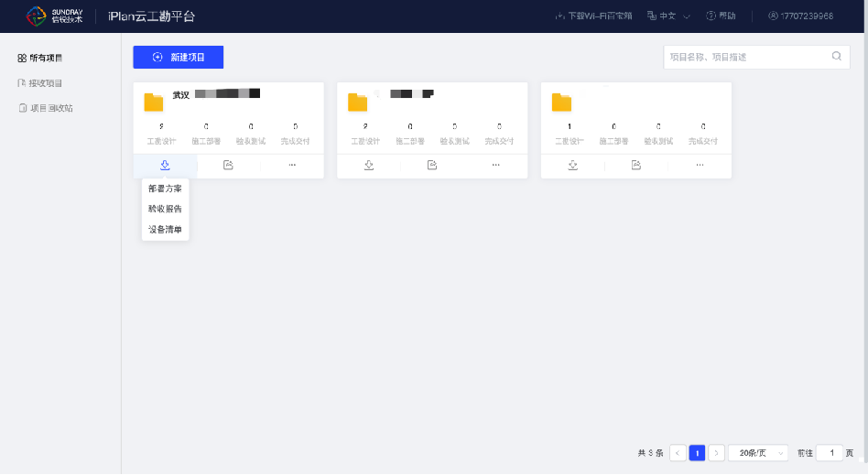Choose 验收报告 from download menu
The width and height of the screenshot is (868, 475).
coord(165,209)
